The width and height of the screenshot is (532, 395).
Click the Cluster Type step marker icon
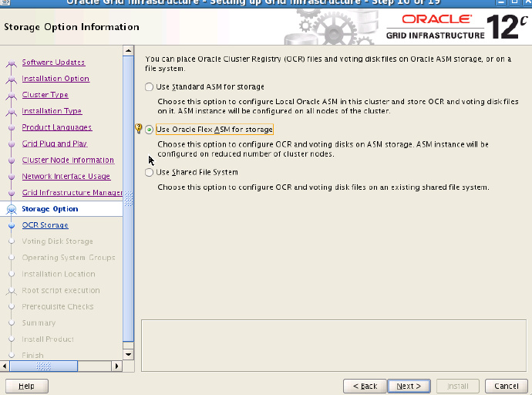click(x=12, y=96)
